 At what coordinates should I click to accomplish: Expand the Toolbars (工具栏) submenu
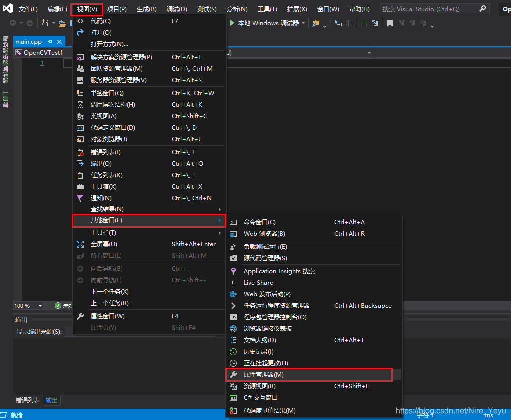[149, 232]
